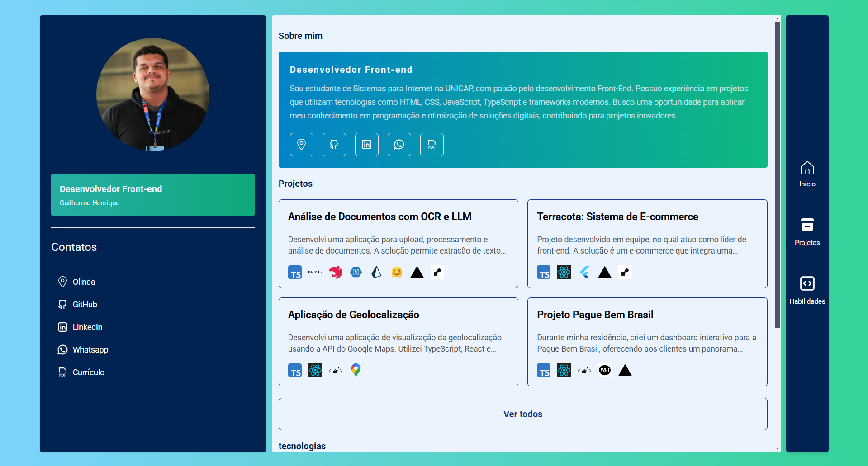Open WhatsApp icon button in About card

[x=399, y=145]
